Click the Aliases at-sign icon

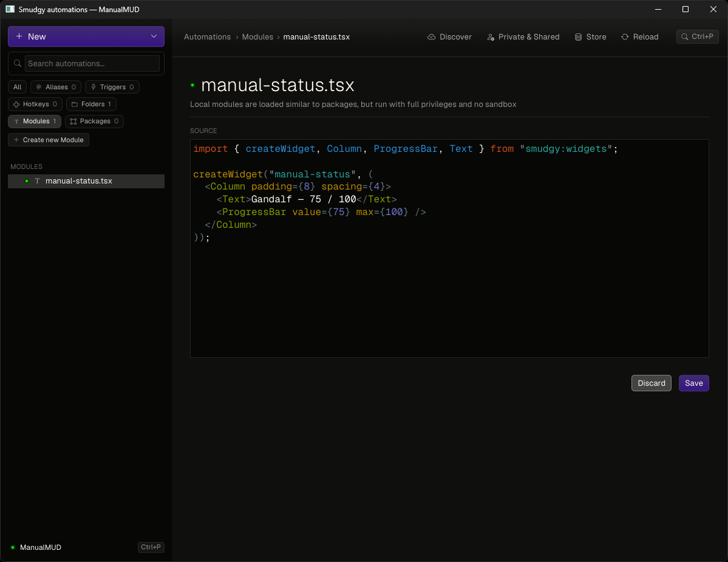[39, 87]
